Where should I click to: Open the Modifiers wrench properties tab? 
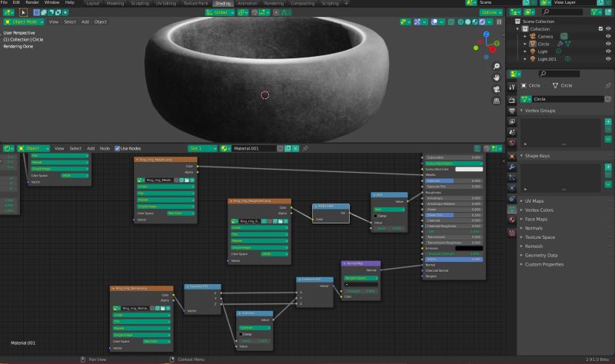[512, 167]
